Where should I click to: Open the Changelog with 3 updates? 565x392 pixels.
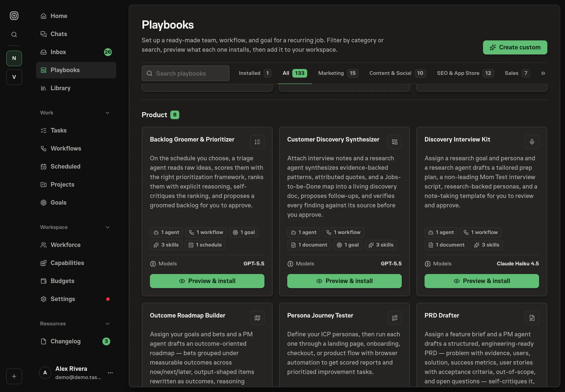[76, 341]
